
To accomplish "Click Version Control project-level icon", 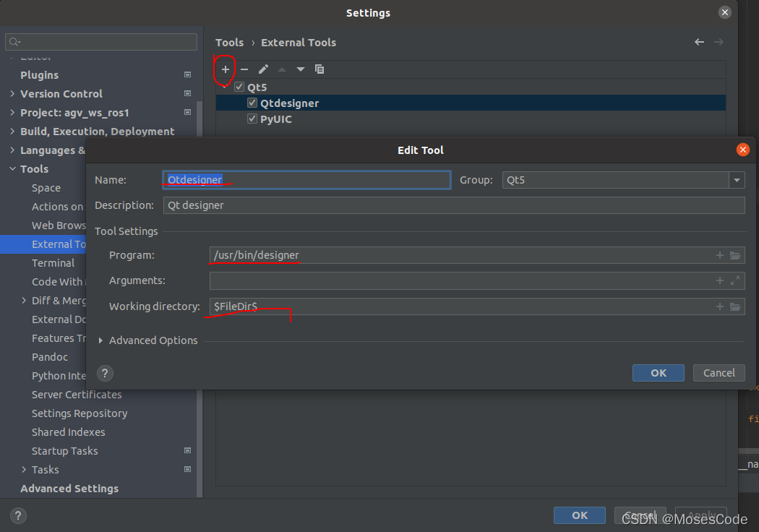I will point(188,93).
